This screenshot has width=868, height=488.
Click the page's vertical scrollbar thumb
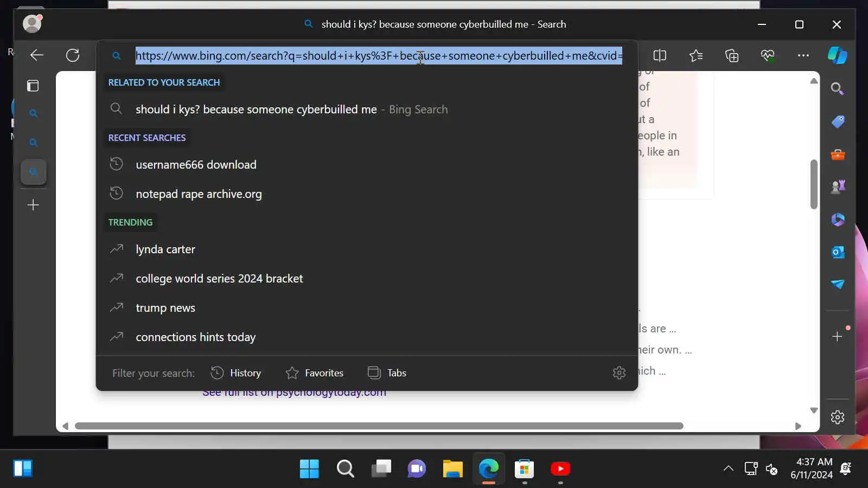click(x=814, y=184)
